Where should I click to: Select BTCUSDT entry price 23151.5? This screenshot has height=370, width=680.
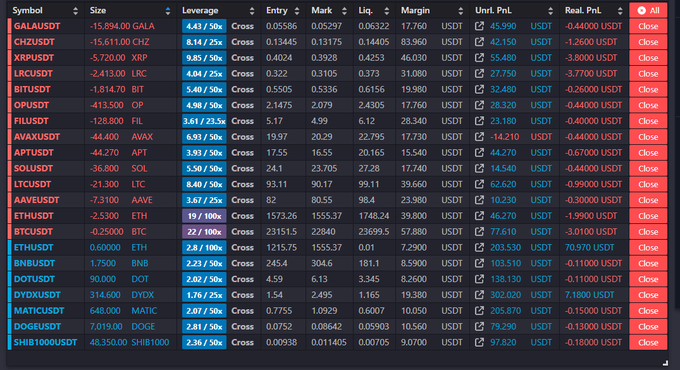click(x=281, y=232)
